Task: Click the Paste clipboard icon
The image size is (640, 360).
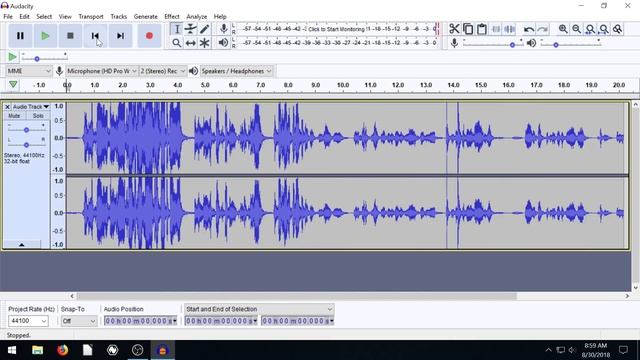Action: [482, 29]
